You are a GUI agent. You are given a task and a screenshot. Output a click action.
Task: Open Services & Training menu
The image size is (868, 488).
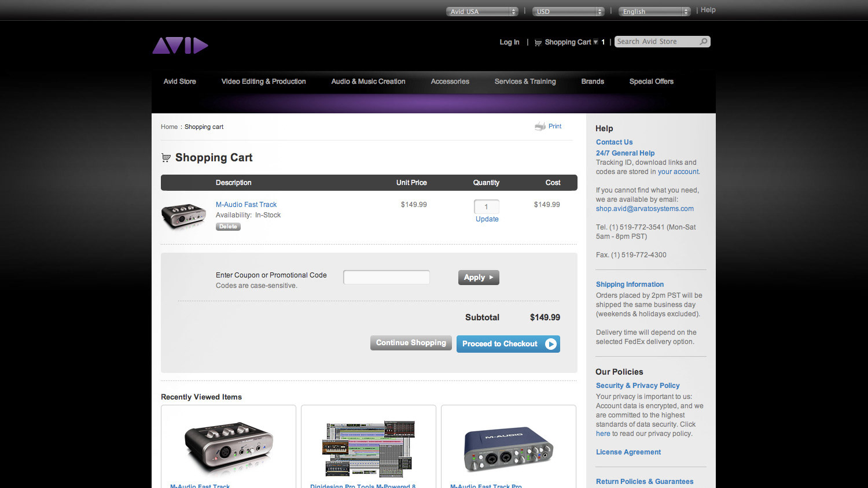point(525,82)
